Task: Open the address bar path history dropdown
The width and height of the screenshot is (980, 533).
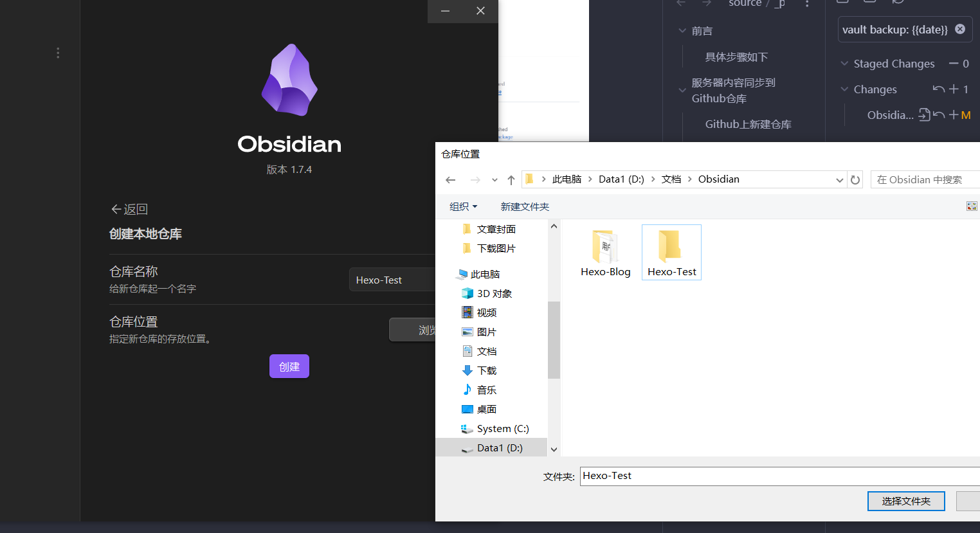Action: (839, 180)
